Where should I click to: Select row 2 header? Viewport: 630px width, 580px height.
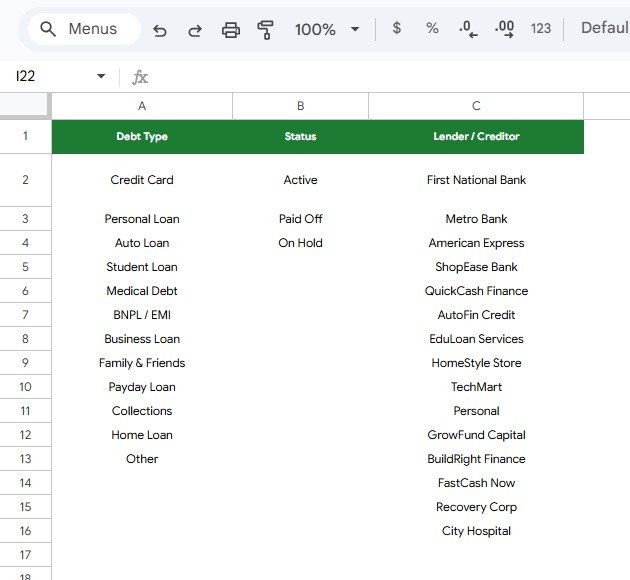coord(25,180)
